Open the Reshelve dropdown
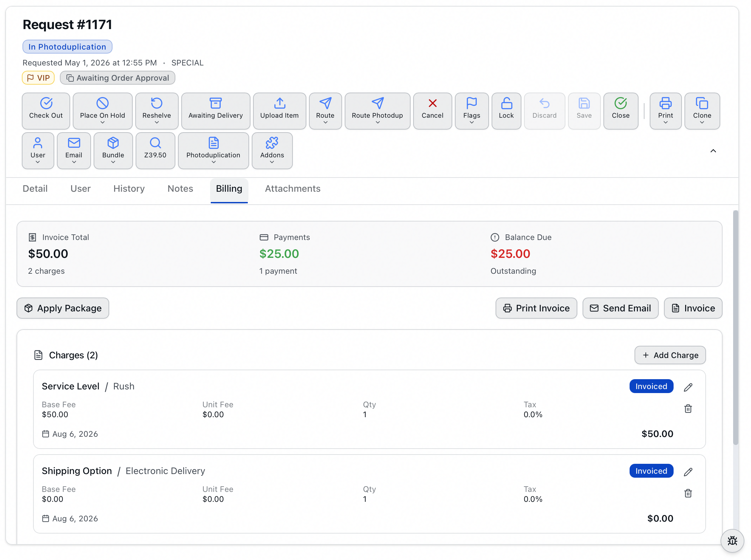The image size is (751, 560). click(x=157, y=111)
